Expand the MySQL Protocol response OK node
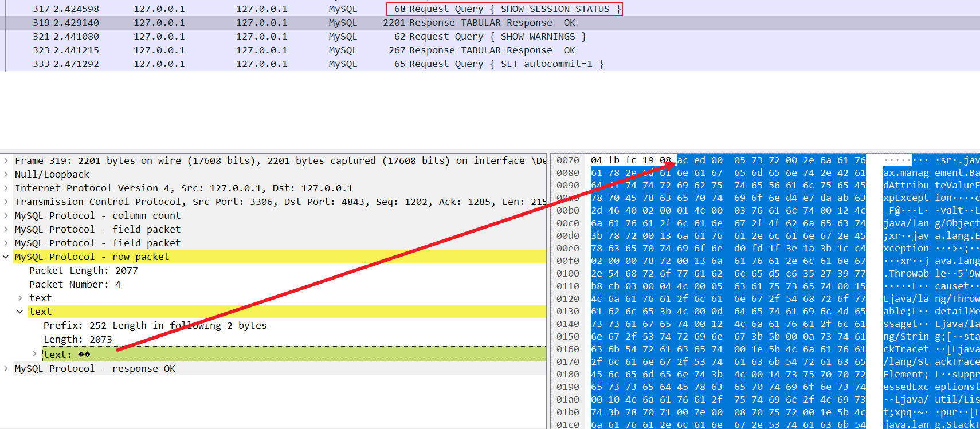Viewport: 980px width, 429px height. tap(6, 369)
